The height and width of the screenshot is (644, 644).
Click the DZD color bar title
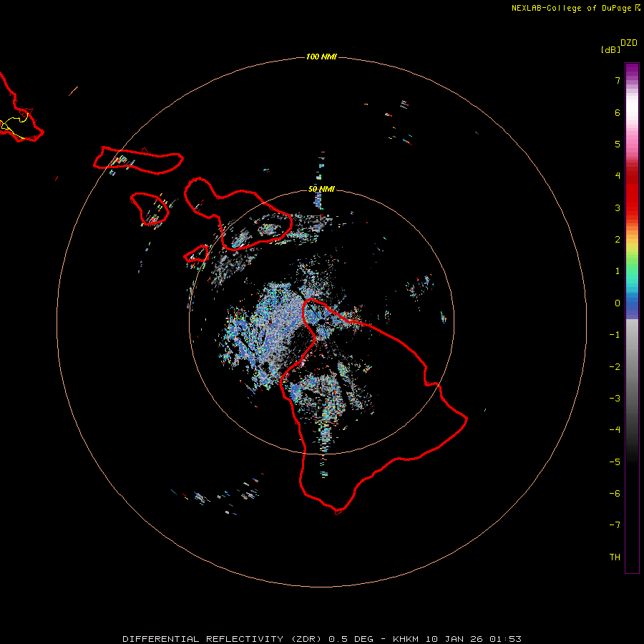(629, 43)
